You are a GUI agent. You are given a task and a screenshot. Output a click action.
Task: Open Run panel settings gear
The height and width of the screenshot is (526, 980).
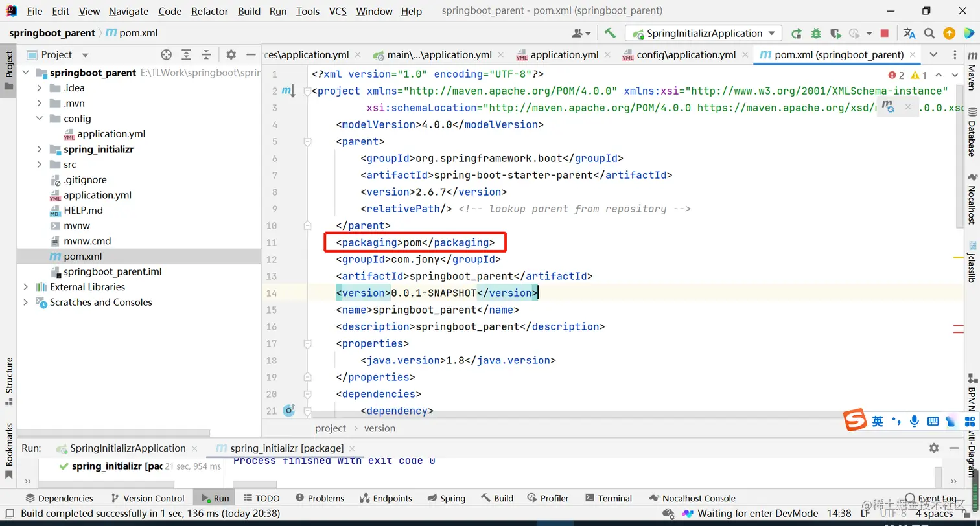tap(934, 448)
